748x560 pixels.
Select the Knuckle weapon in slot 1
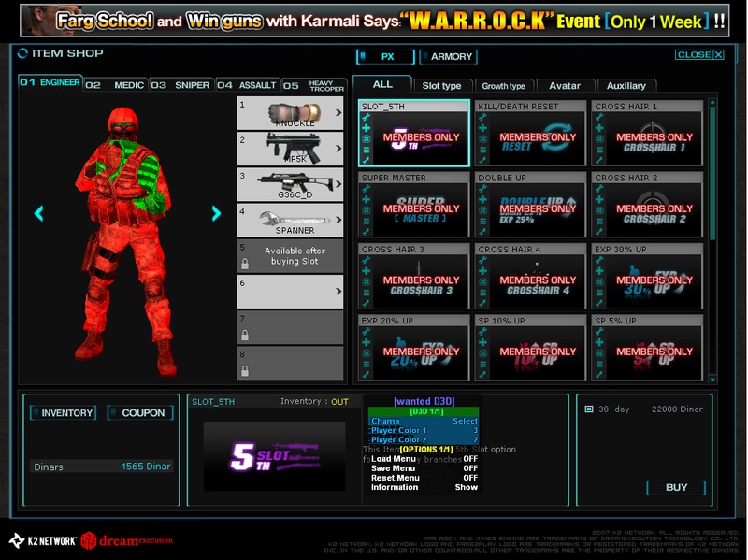(x=290, y=113)
